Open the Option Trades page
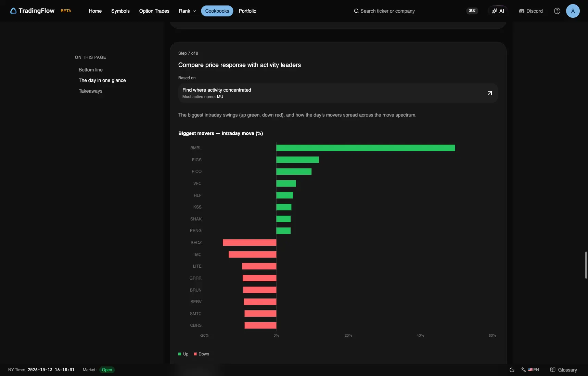This screenshot has width=588, height=376. pos(154,11)
